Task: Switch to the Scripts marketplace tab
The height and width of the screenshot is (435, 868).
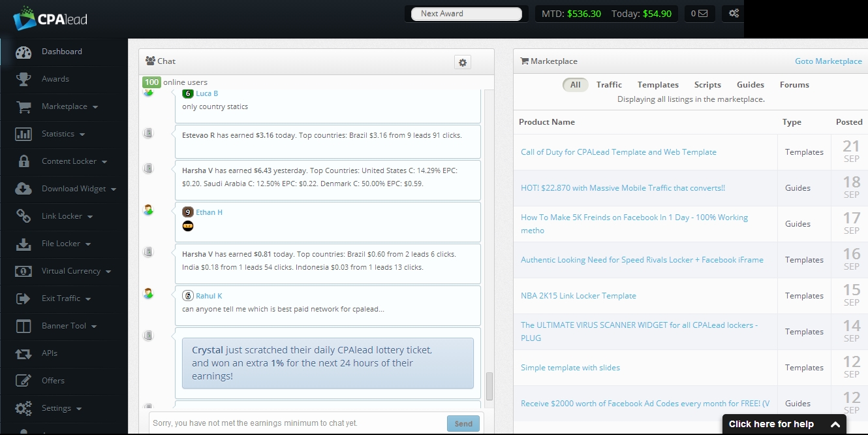Action: coord(707,85)
